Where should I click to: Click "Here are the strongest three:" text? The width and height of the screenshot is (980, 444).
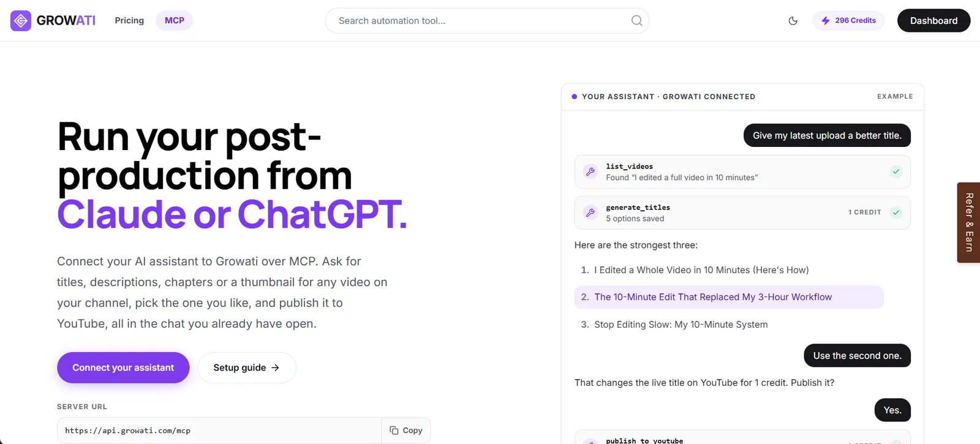[636, 245]
